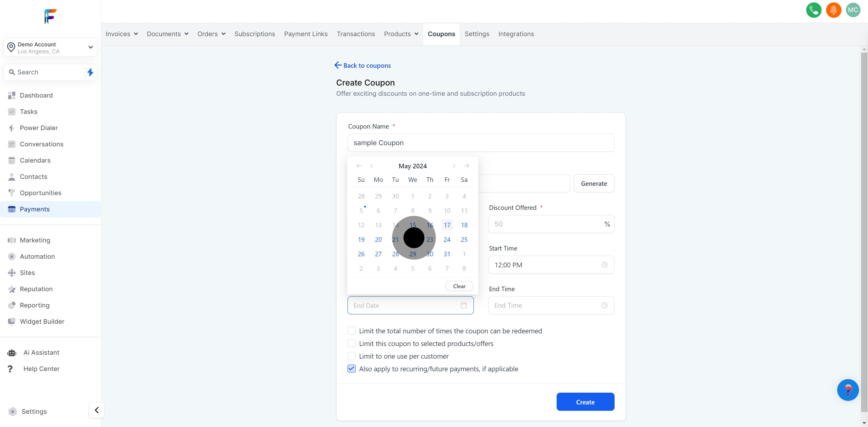This screenshot has height=427, width=868.
Task: Jump to previous year in calendar
Action: (x=359, y=166)
